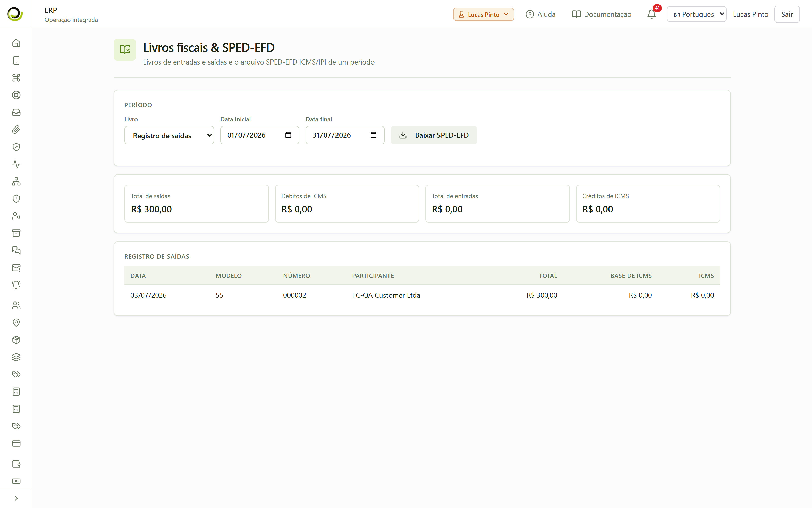
Task: Click Lucas Pinto username beside Sair
Action: click(750, 14)
